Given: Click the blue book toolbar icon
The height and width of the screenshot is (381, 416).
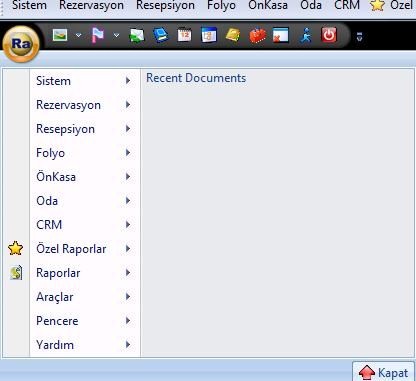Looking at the screenshot, I should coord(161,35).
